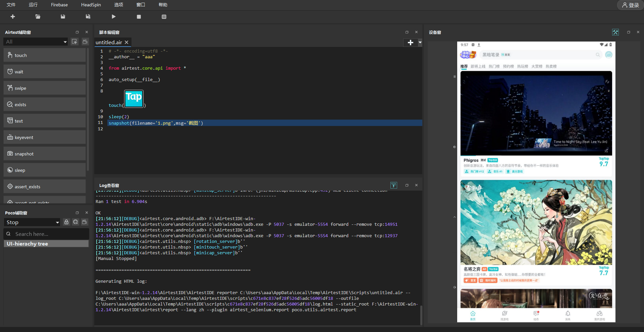Expand the script tab list dropdown arrow
The height and width of the screenshot is (332, 644).
click(420, 43)
